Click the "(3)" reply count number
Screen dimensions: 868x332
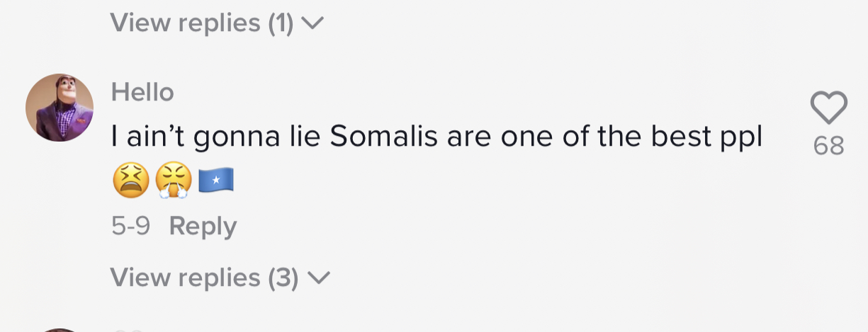coord(283,277)
